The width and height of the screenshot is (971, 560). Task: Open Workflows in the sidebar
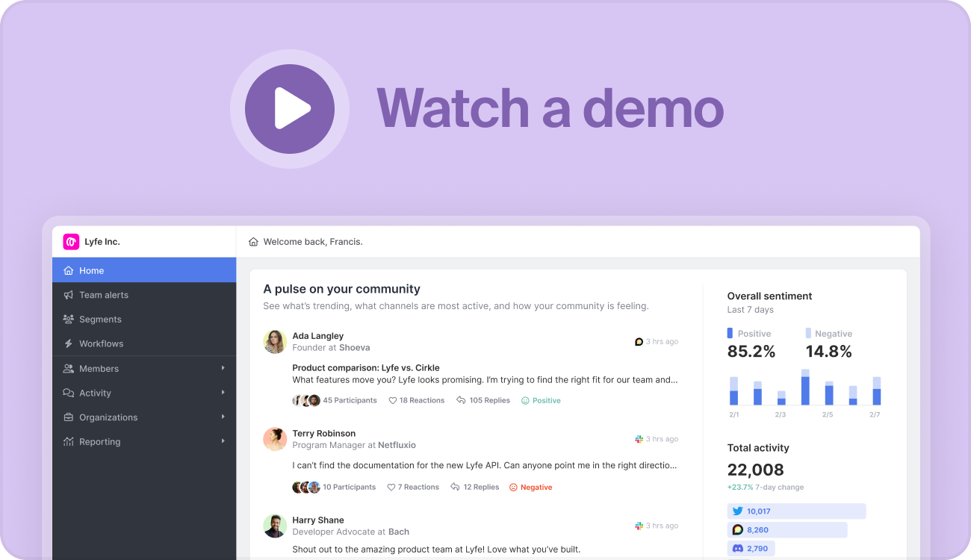144,343
